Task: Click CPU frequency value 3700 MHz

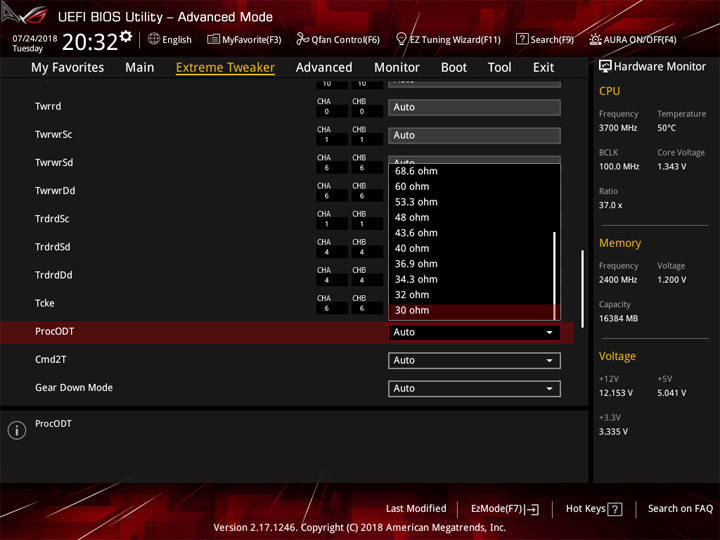Action: [x=618, y=128]
